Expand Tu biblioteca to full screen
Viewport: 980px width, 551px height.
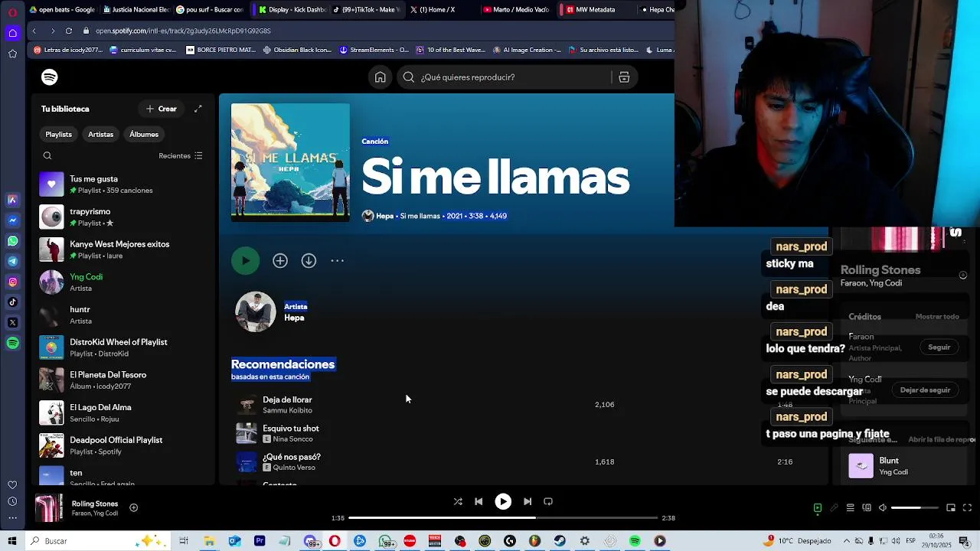(x=198, y=109)
